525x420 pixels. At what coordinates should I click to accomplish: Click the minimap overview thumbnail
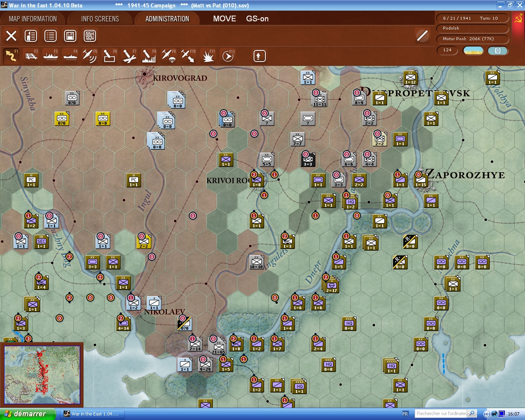(x=42, y=375)
